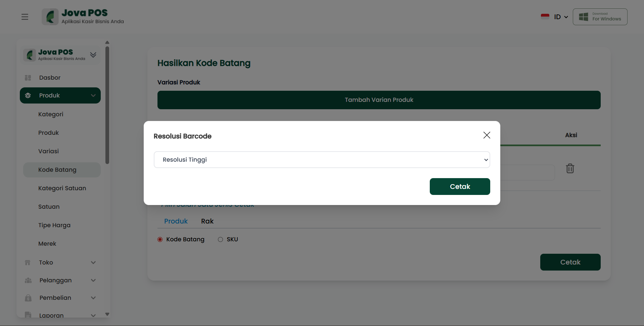Click the Toko store icon
This screenshot has width=644, height=326.
[28, 262]
